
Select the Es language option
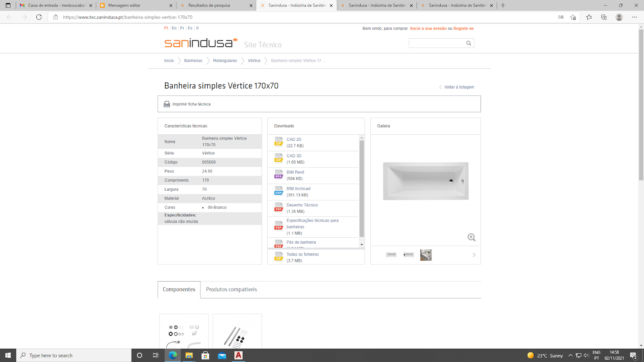(x=190, y=28)
